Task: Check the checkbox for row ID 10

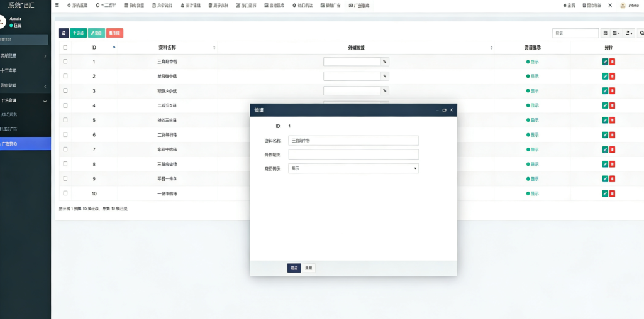Action: click(65, 193)
